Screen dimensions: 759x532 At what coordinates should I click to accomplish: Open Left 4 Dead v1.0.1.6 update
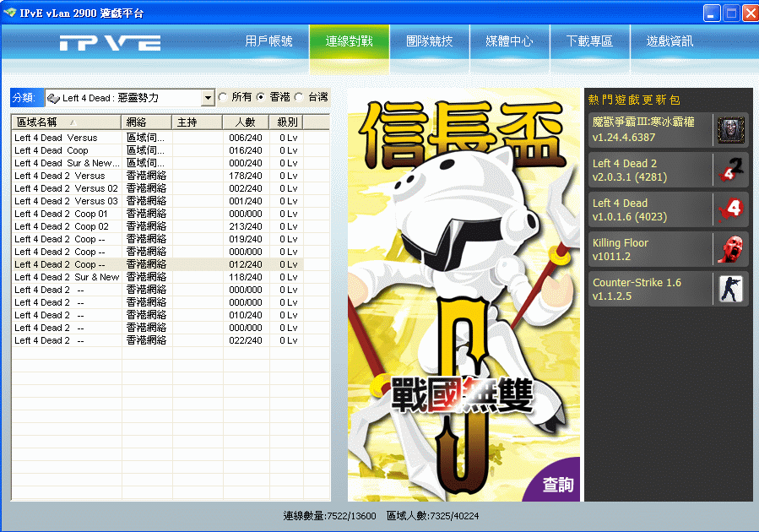click(668, 209)
